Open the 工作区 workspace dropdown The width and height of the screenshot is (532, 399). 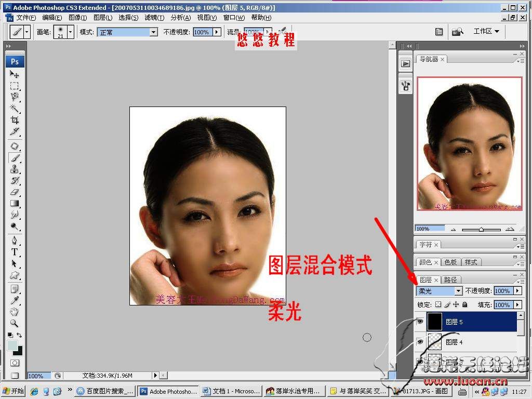click(486, 31)
